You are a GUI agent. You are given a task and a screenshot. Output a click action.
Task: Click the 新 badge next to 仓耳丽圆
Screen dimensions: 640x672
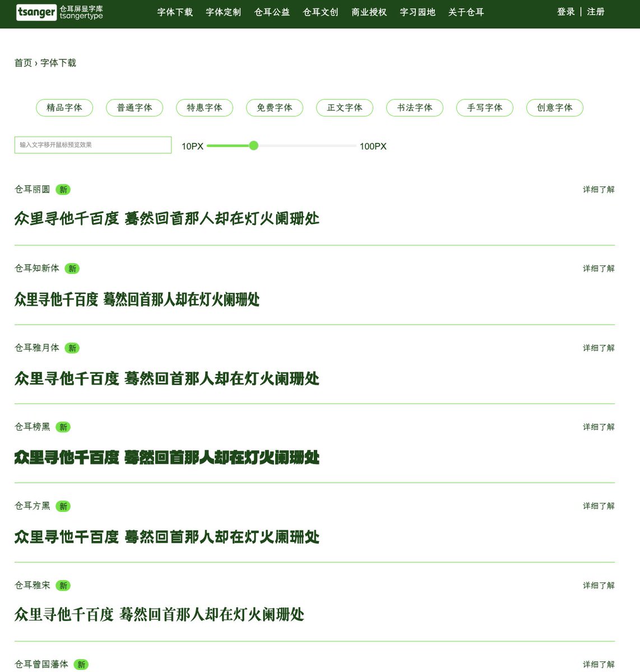pyautogui.click(x=63, y=190)
